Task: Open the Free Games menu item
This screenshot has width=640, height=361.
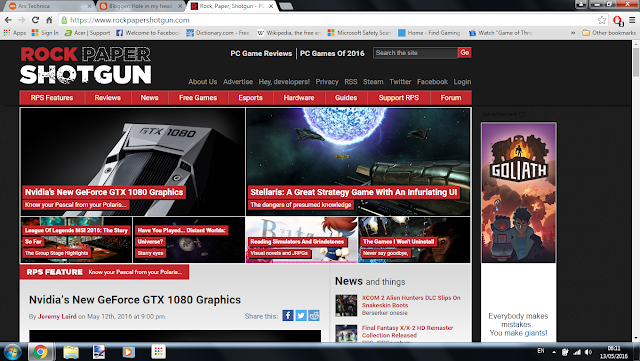Action: (198, 98)
